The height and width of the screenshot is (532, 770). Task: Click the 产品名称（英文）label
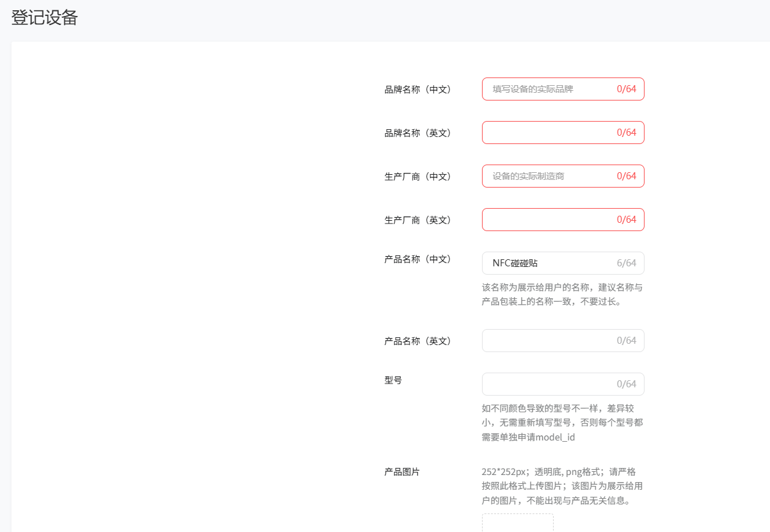[417, 341]
